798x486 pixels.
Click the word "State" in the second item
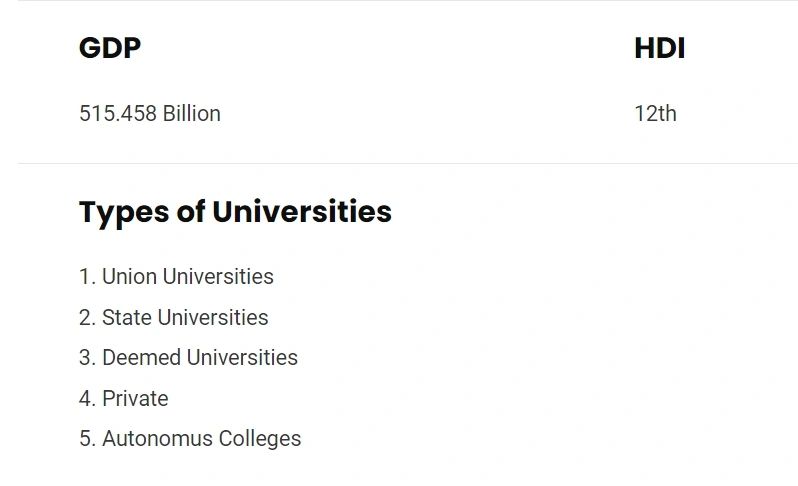[x=127, y=318]
